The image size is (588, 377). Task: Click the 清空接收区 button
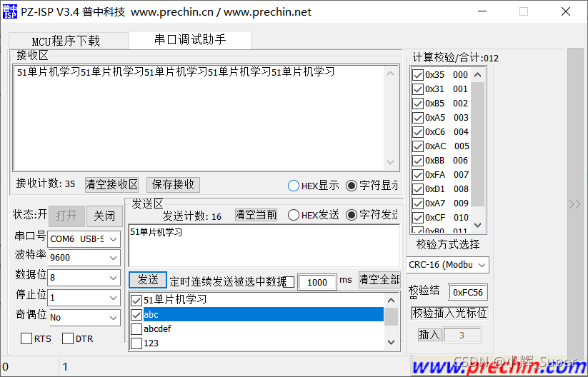pyautogui.click(x=111, y=185)
